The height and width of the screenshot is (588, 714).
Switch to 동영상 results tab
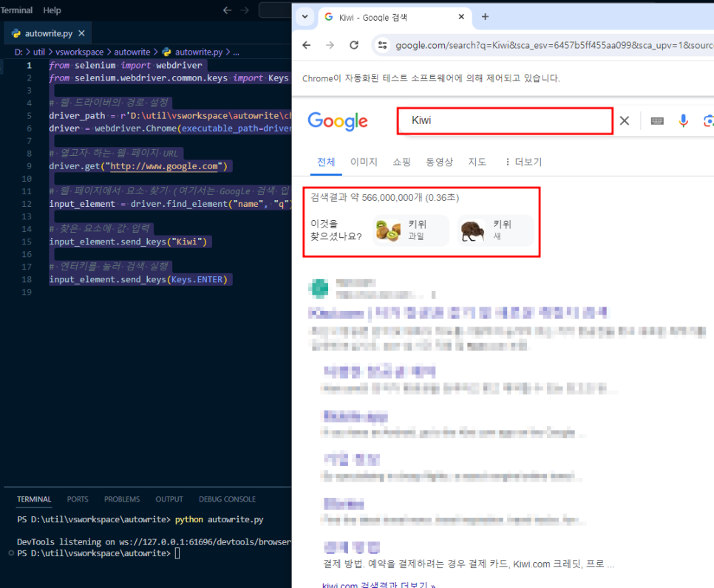pyautogui.click(x=440, y=162)
